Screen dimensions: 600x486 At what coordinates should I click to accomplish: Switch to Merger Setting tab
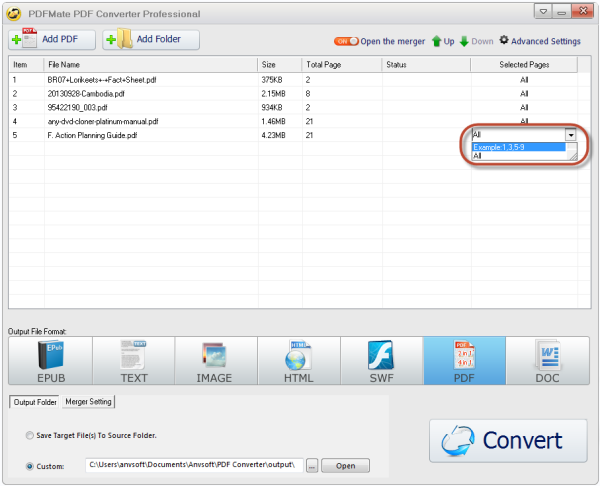pyautogui.click(x=88, y=402)
